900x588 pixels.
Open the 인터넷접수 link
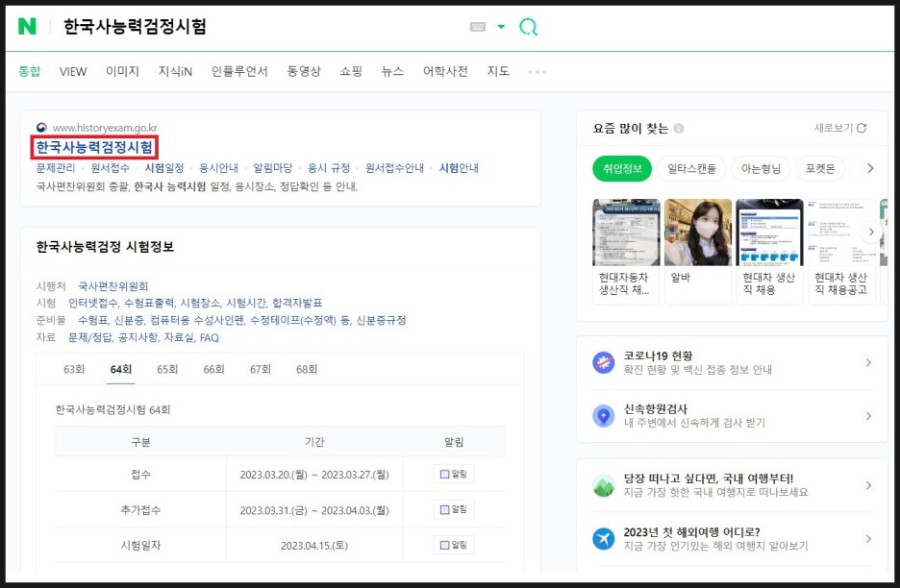tap(92, 303)
